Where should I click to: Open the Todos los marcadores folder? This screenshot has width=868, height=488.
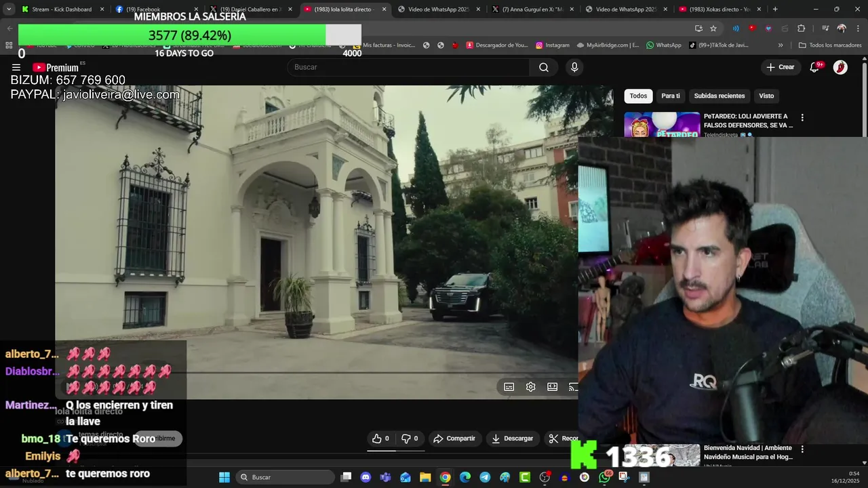[830, 45]
